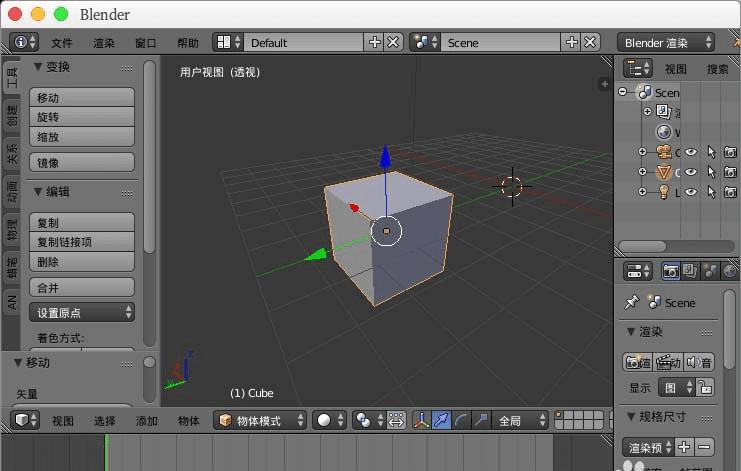Add a new scene with plus button
Viewport: 741px width, 471px height.
click(571, 43)
